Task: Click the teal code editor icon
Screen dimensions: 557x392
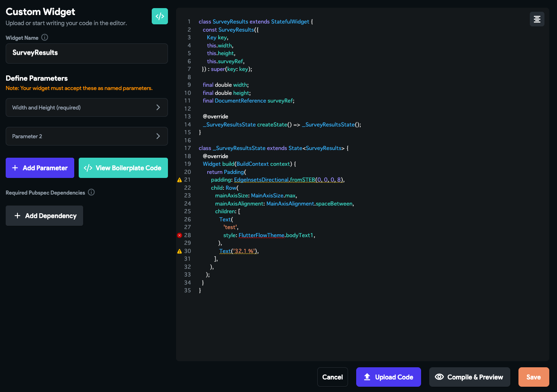Action: [159, 16]
